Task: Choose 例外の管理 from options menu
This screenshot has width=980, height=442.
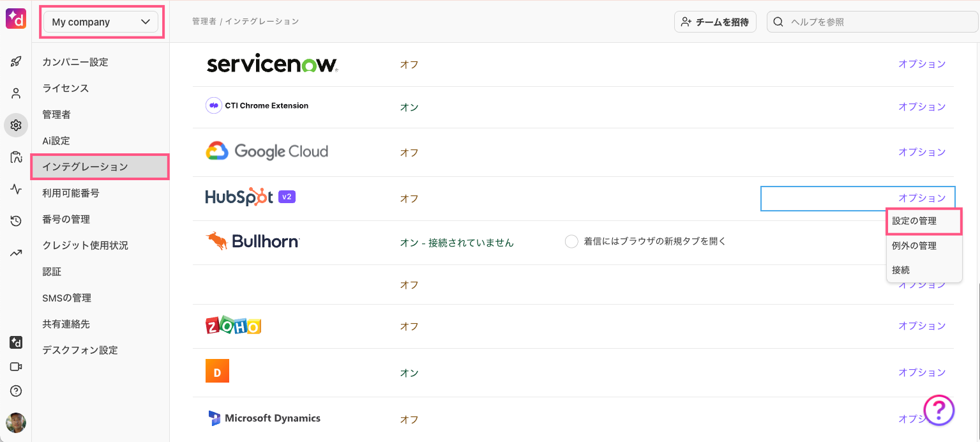Action: (x=924, y=246)
